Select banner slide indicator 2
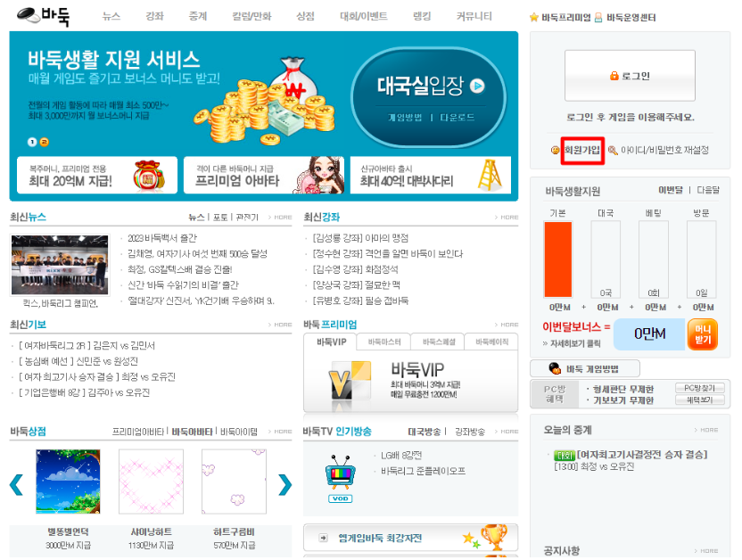The width and height of the screenshot is (742, 560). (44, 142)
